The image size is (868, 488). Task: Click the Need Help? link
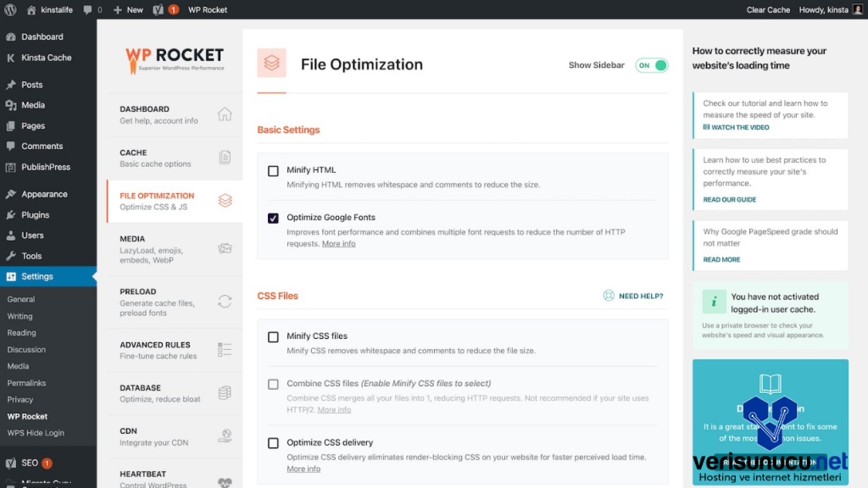[x=633, y=296]
